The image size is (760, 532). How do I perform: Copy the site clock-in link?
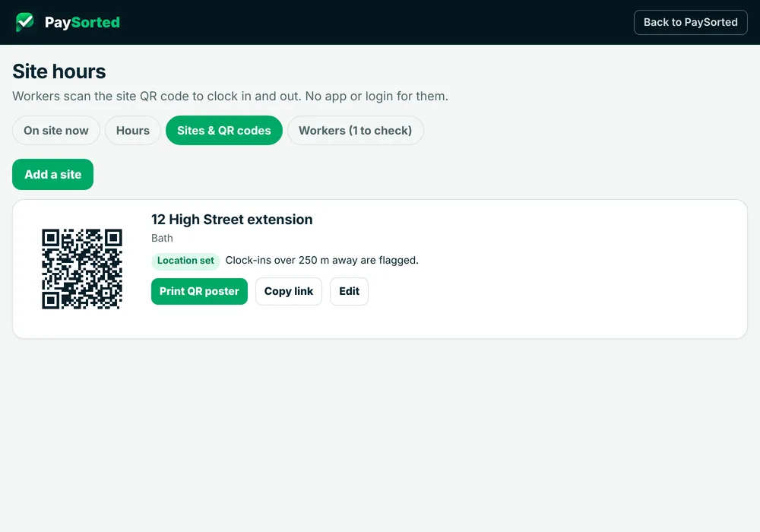coord(288,291)
